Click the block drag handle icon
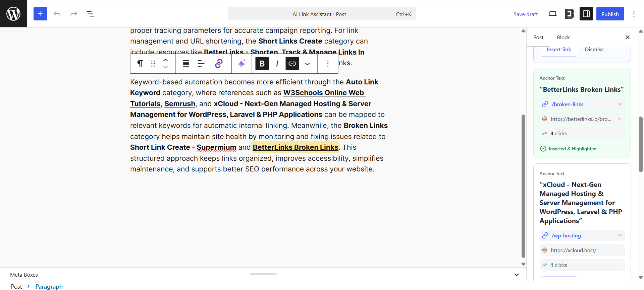Image resolution: width=644 pixels, height=290 pixels. (153, 64)
